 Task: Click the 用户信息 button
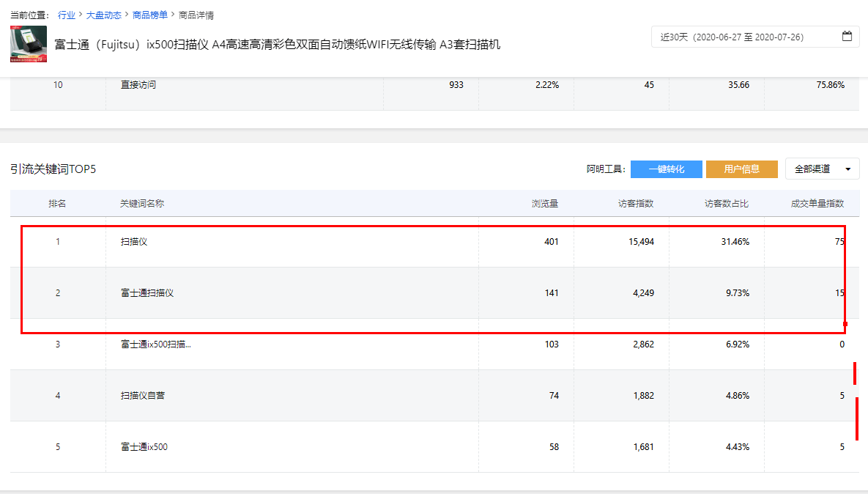[x=742, y=169]
